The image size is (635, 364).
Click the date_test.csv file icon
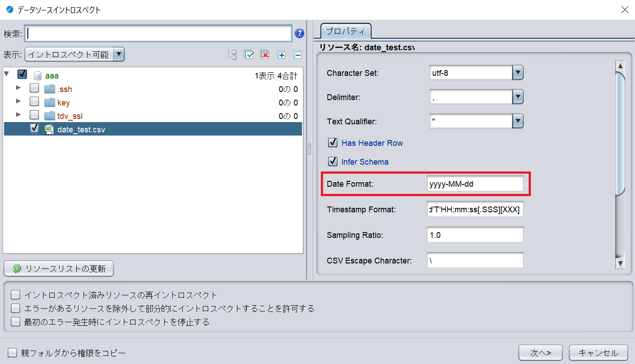click(x=49, y=129)
